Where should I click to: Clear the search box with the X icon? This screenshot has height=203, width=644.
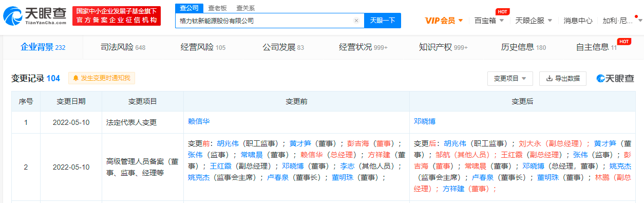(356, 21)
